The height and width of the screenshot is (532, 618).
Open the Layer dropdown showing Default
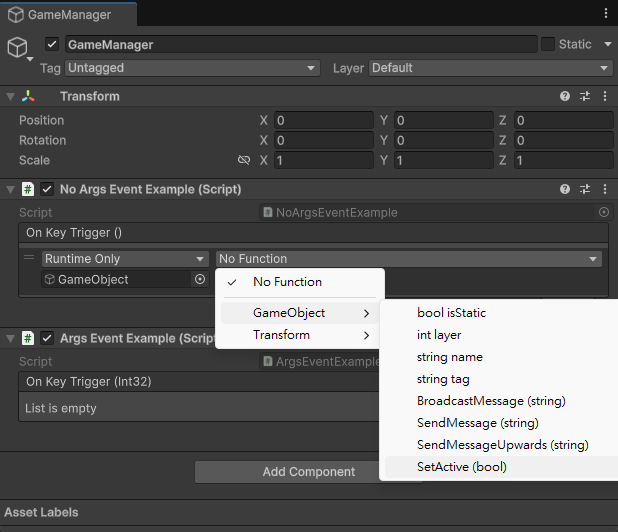(x=490, y=68)
